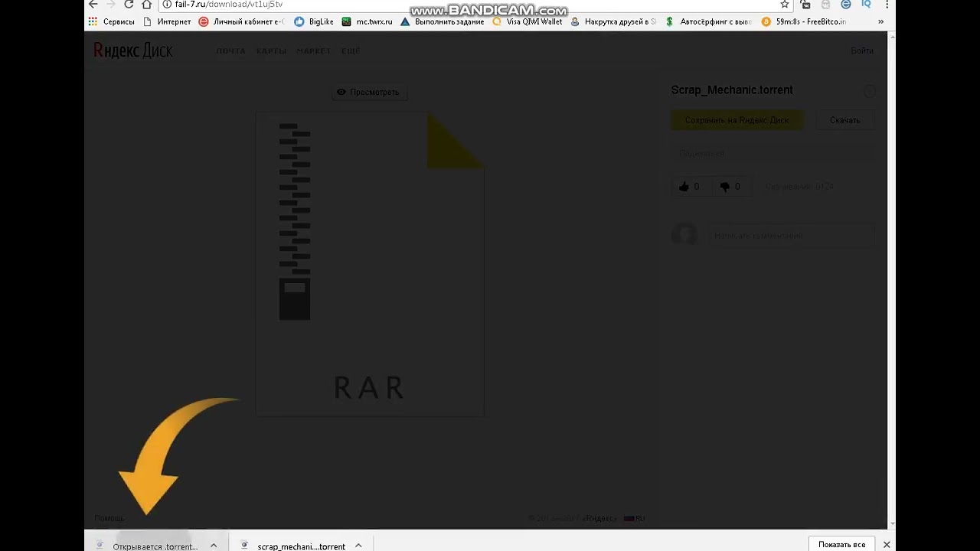Open the Visa QIWI Wallet bookmark
This screenshot has height=551, width=980.
528,21
